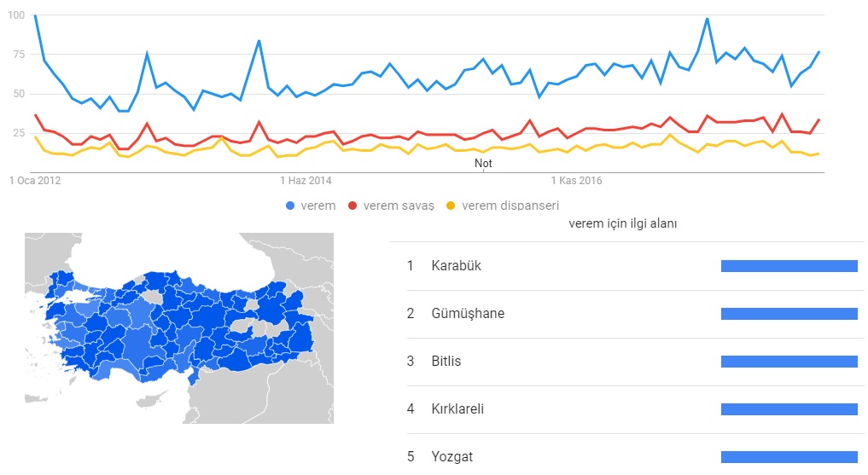Click the 1 Haz 2014 axis label
The height and width of the screenshot is (475, 868).
(306, 180)
